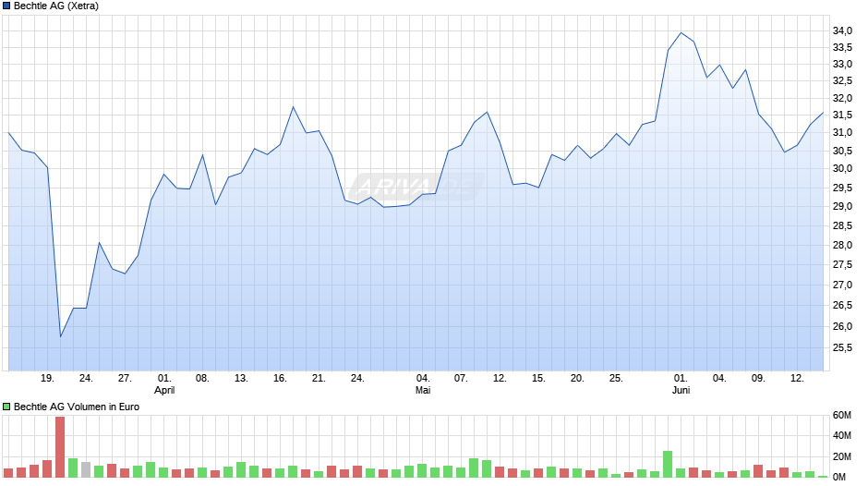The height and width of the screenshot is (486, 868).
Task: Click the 'Juni' month label
Action: (x=681, y=390)
